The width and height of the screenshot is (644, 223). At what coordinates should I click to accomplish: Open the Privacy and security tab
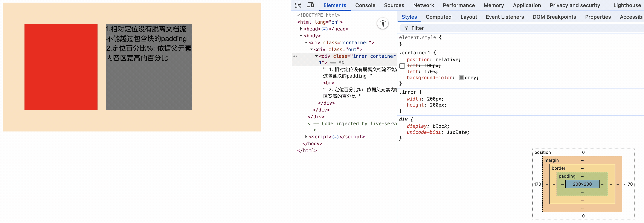pyautogui.click(x=575, y=5)
